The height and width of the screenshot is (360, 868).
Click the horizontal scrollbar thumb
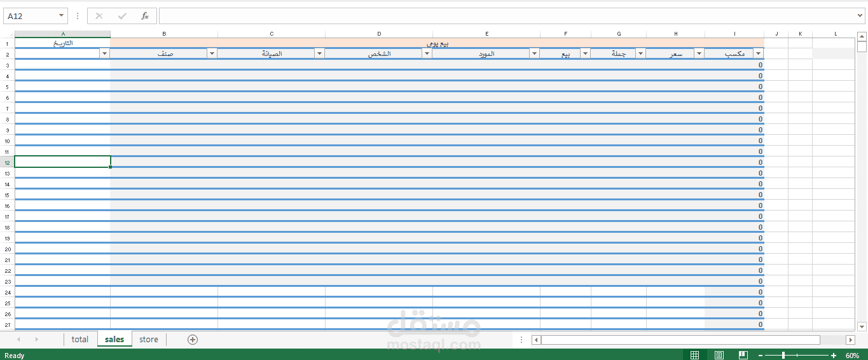point(680,340)
